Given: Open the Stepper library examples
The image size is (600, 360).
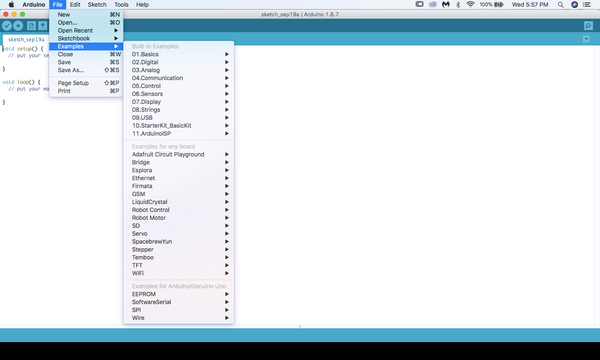Looking at the screenshot, I should point(179,249).
